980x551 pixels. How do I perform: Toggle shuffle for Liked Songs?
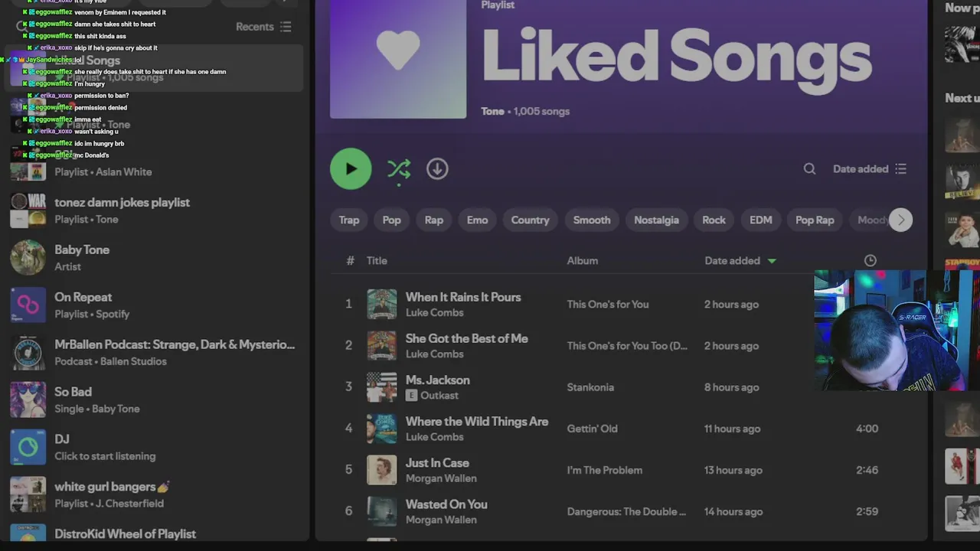pyautogui.click(x=399, y=169)
